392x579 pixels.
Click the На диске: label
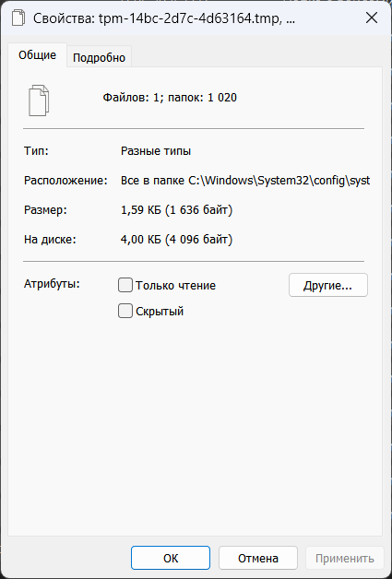click(50, 240)
